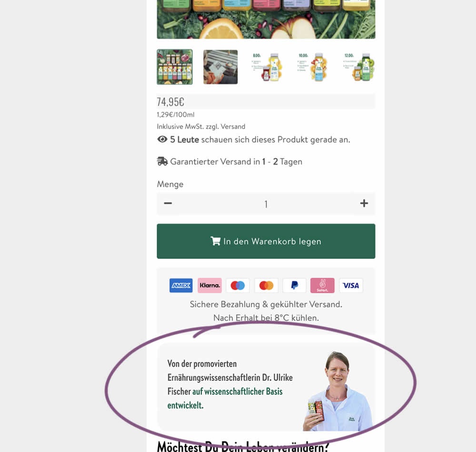Image resolution: width=476 pixels, height=452 pixels.
Task: Click the Maestro payment icon
Action: (x=238, y=285)
